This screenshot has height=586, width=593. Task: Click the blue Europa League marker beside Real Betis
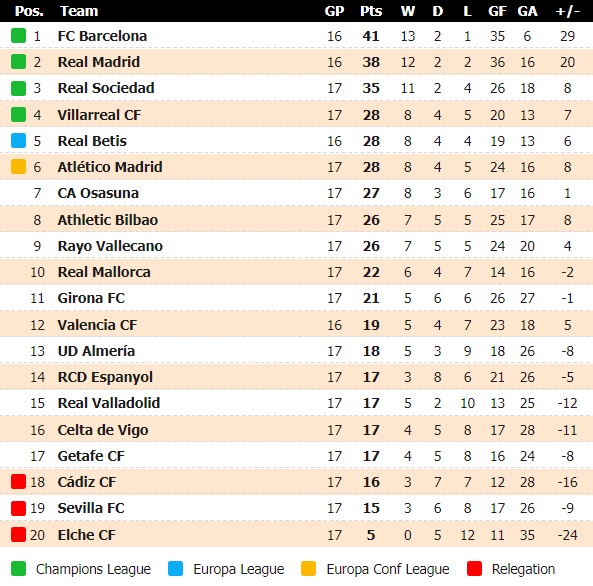tap(18, 140)
